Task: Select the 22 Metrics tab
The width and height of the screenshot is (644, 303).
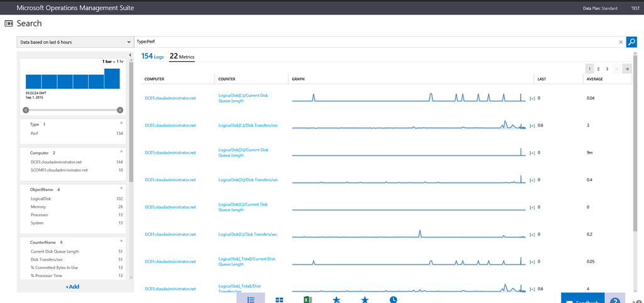Action: (182, 57)
